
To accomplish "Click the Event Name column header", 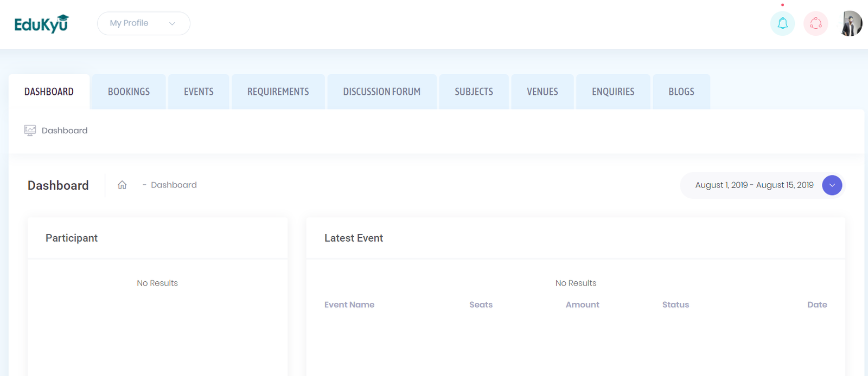I will tap(349, 304).
